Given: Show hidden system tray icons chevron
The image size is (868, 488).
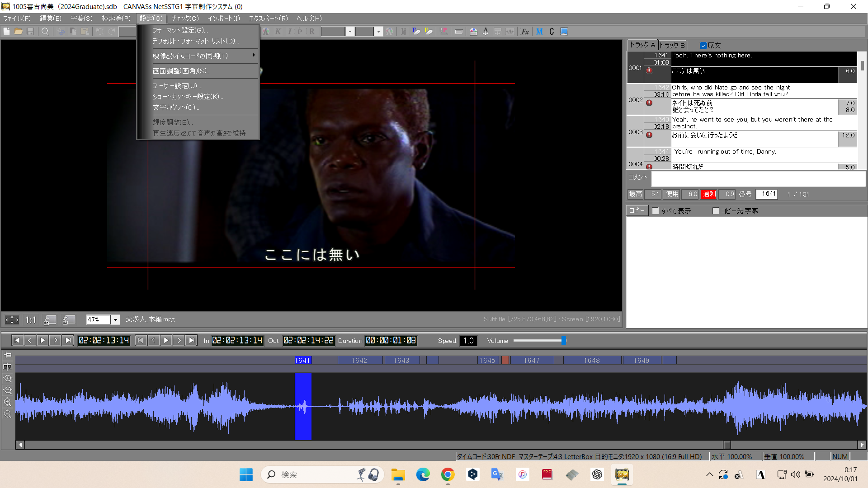Looking at the screenshot, I should (709, 474).
